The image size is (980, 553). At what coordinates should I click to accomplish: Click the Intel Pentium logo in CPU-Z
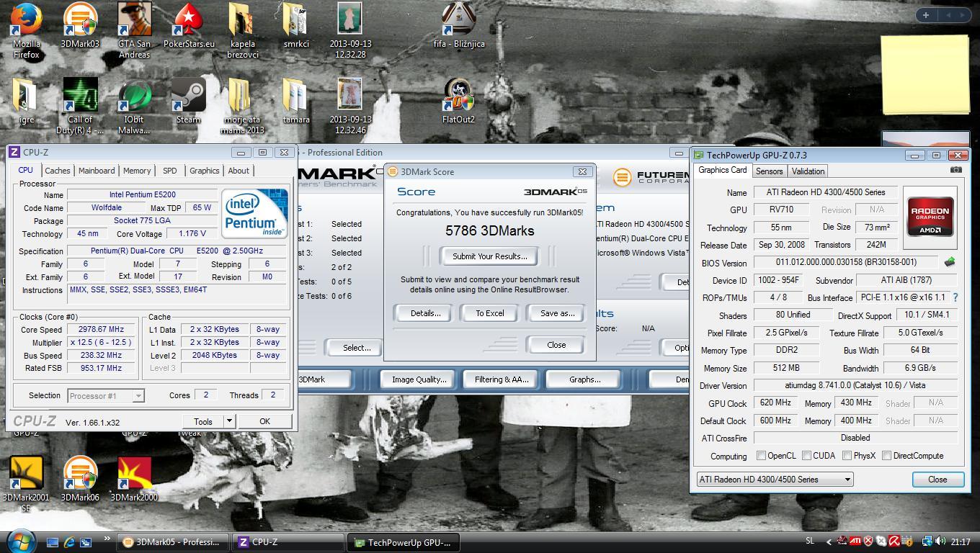255,214
